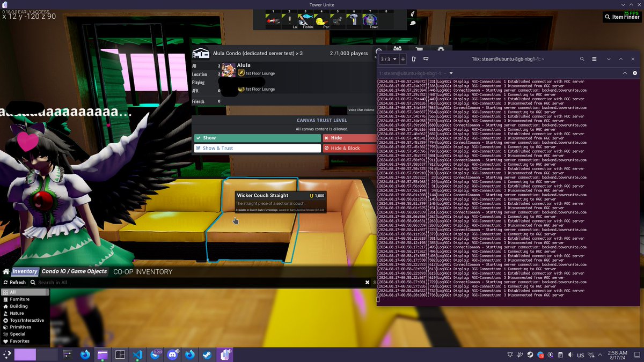This screenshot has width=644, height=362.
Task: Open Tilix session 3/3 dropdown
Action: [389, 59]
